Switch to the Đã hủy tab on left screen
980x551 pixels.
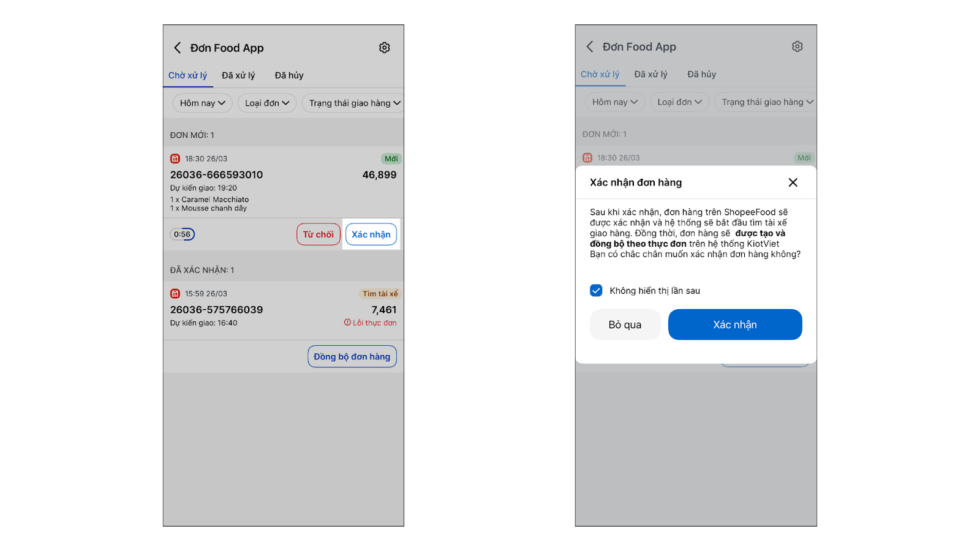(289, 75)
